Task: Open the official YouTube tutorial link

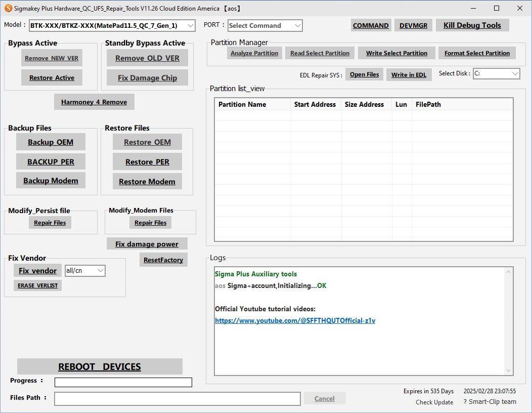Action: 295,320
